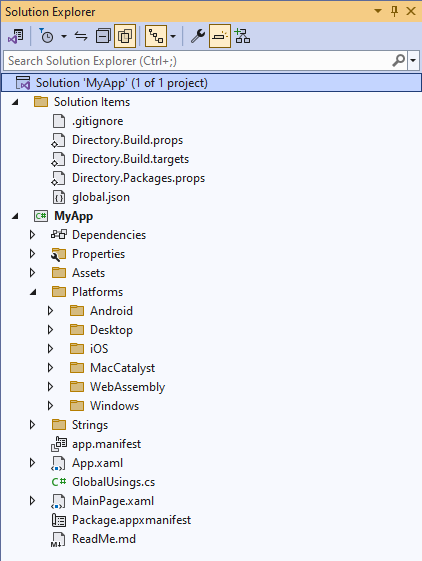Expand the Desktop platform folder

(x=50, y=330)
